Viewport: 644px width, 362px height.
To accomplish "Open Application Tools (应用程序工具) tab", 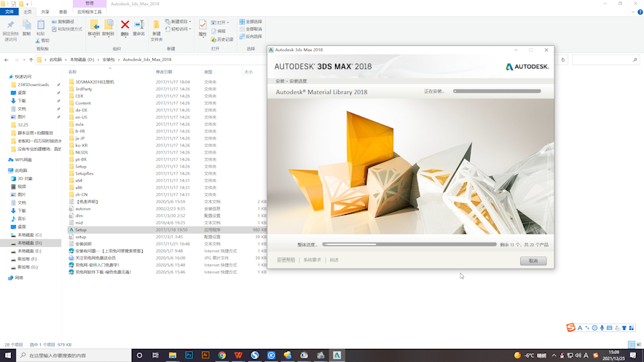I will tap(90, 12).
